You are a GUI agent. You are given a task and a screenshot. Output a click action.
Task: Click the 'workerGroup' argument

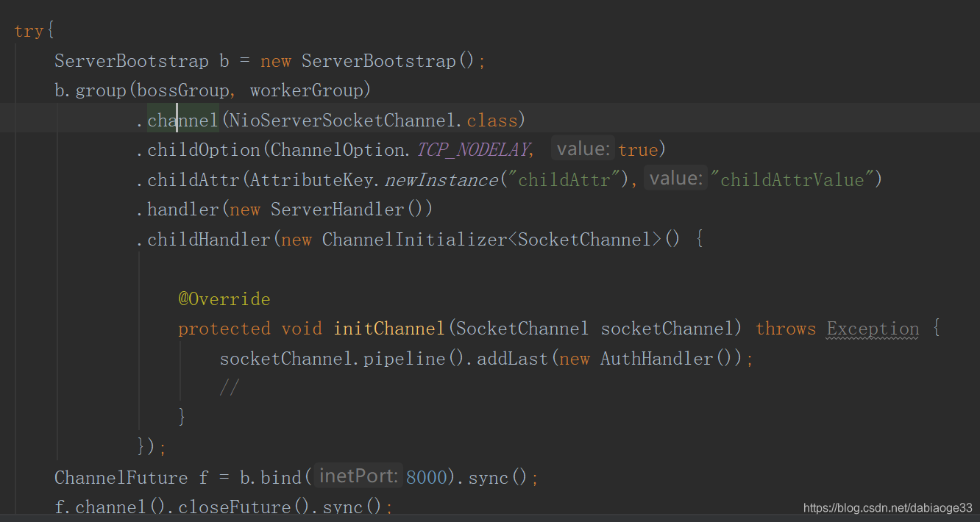tap(306, 90)
